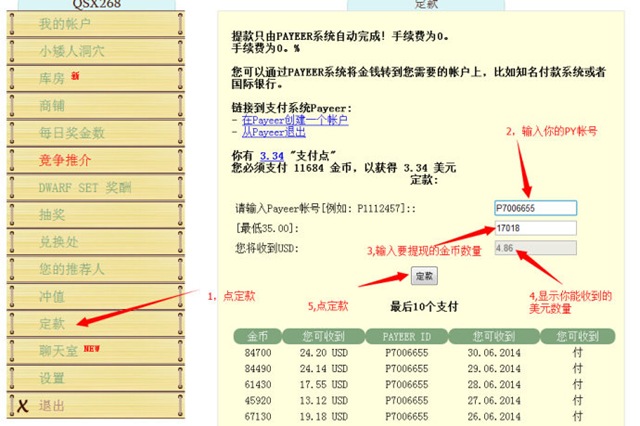Click the red 新 badge next to 库房
This screenshot has width=640, height=426.
75,76
